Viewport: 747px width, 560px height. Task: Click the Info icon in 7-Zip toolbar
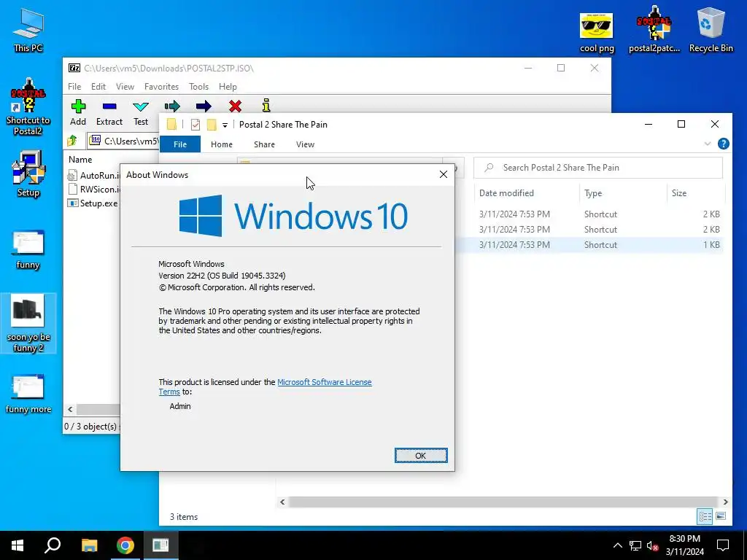pyautogui.click(x=266, y=105)
